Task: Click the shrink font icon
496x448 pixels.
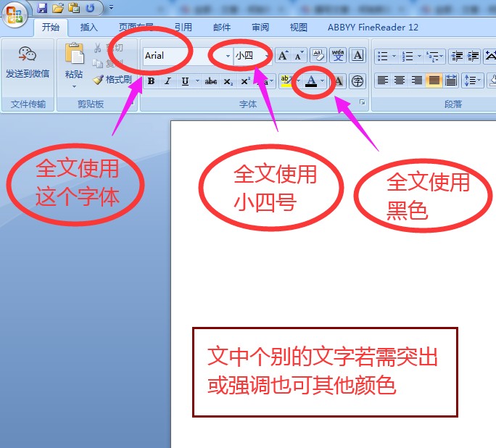Action: 299,56
